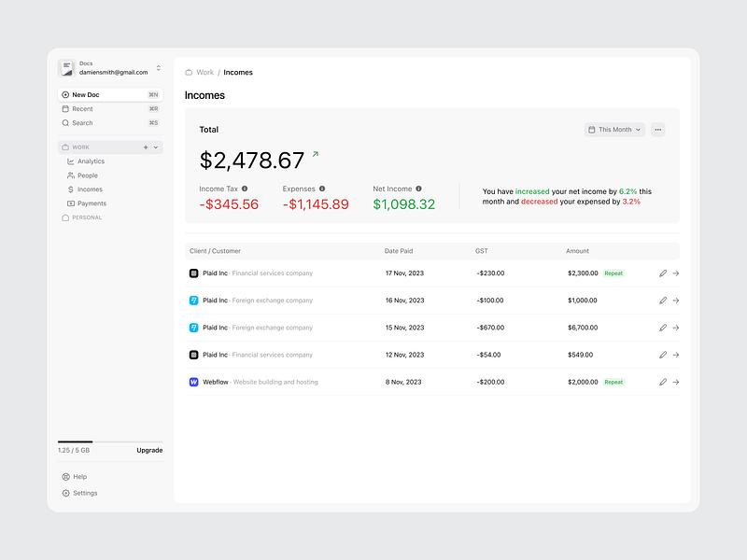Open the This Month period dropdown
The width and height of the screenshot is (747, 560).
tap(614, 130)
